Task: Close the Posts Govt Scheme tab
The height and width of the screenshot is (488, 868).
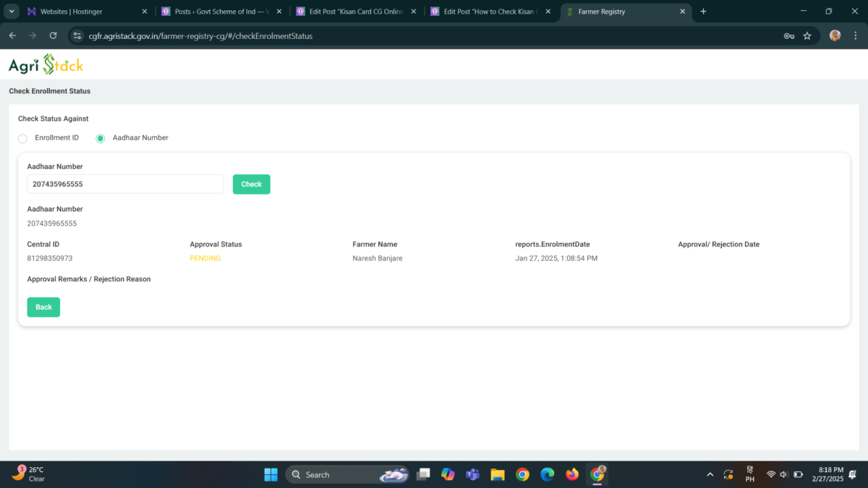Action: (x=278, y=12)
